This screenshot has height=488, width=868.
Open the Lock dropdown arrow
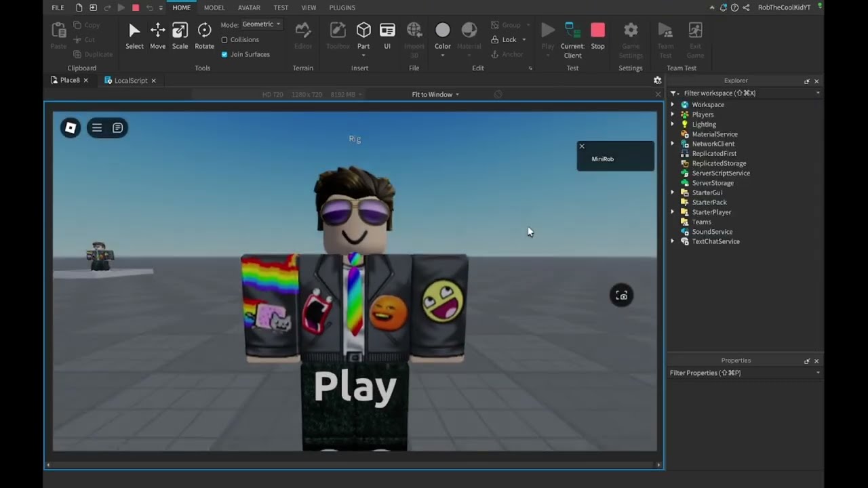[x=524, y=40]
